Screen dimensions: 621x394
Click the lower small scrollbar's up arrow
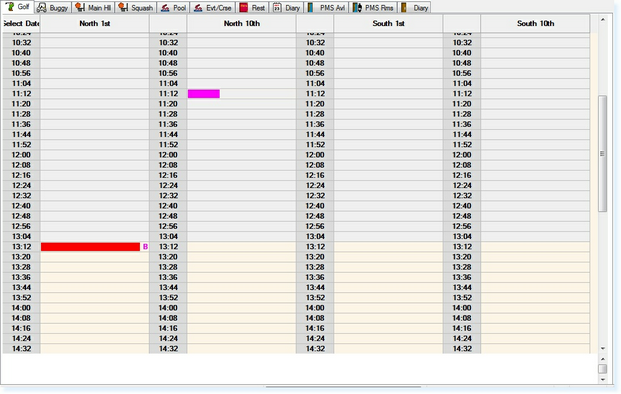(602, 359)
